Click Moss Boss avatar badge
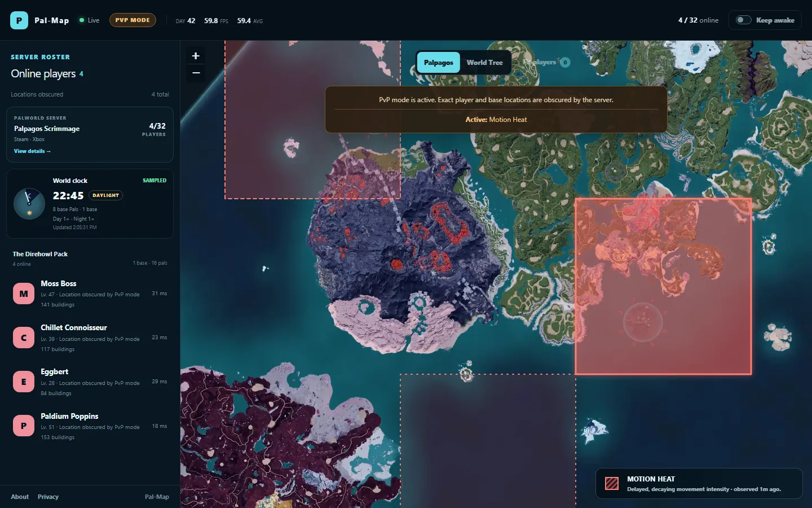812x508 pixels. (x=24, y=294)
